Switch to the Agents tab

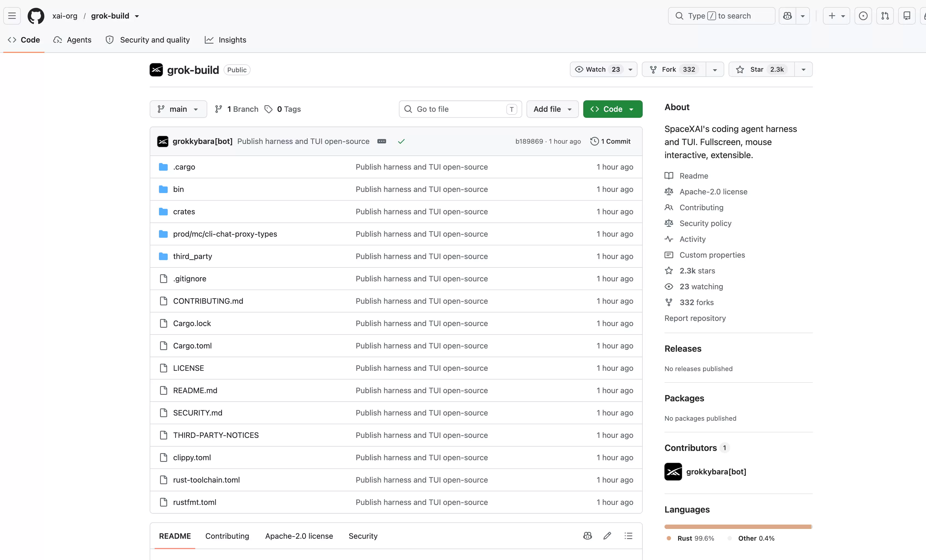[x=72, y=40]
